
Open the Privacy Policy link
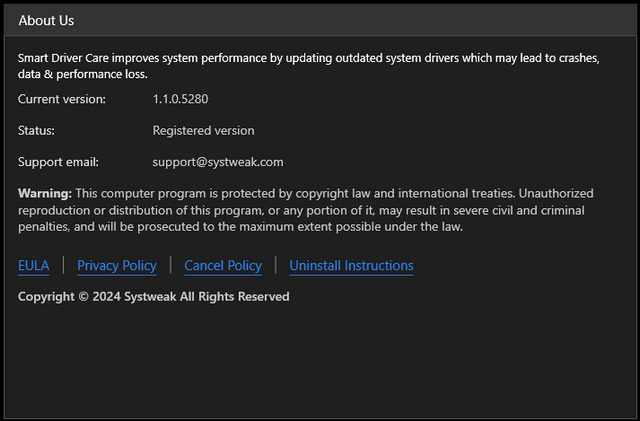pyautogui.click(x=117, y=265)
